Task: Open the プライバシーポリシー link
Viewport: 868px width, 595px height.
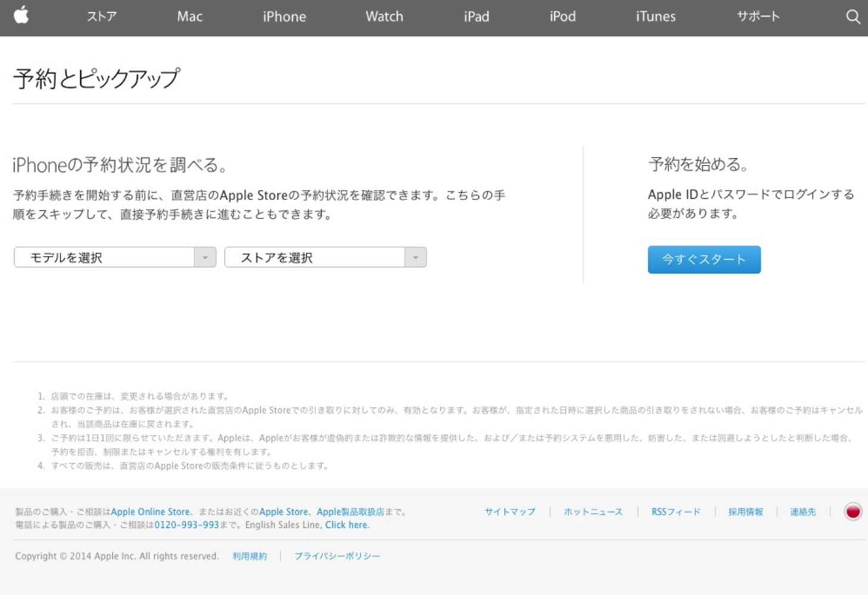Action: click(x=337, y=556)
